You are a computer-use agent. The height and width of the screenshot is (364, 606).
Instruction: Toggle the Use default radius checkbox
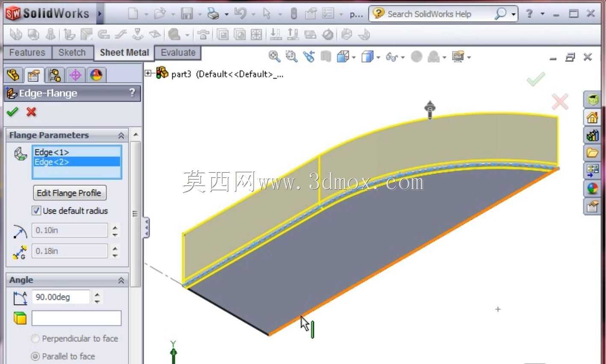pos(36,211)
